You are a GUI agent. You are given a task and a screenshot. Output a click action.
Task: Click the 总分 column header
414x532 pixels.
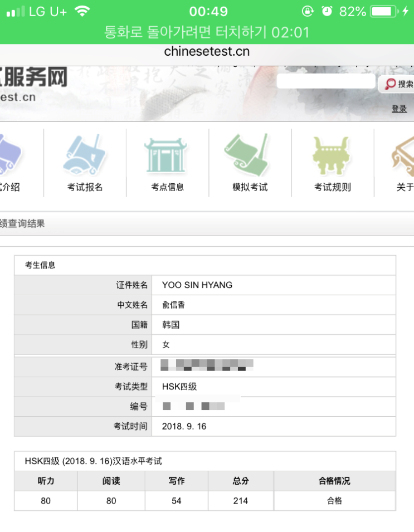pyautogui.click(x=241, y=481)
